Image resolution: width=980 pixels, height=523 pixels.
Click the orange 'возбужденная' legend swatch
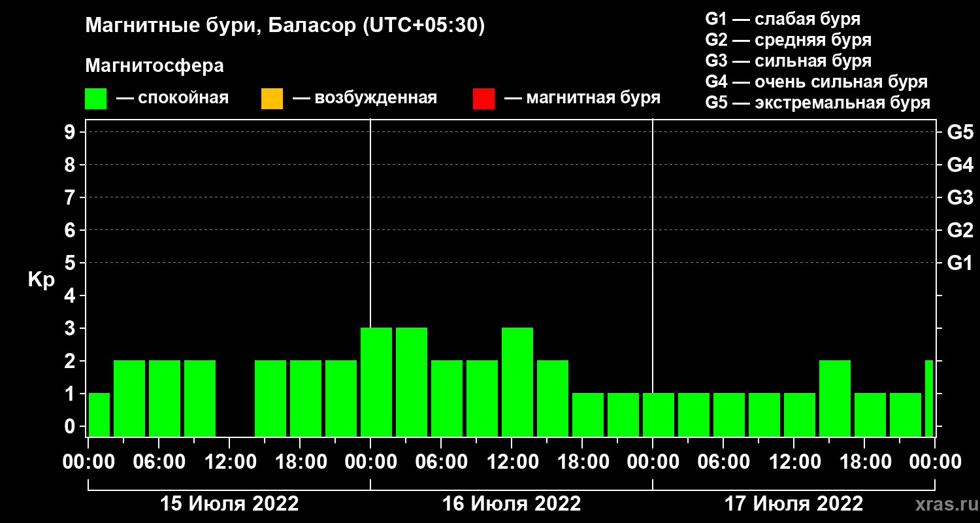[272, 99]
